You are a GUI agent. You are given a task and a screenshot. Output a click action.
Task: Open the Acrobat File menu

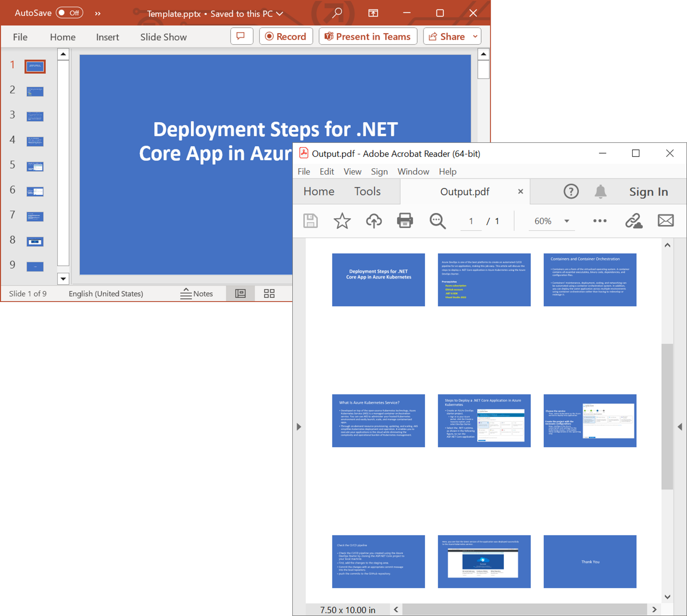click(x=304, y=172)
